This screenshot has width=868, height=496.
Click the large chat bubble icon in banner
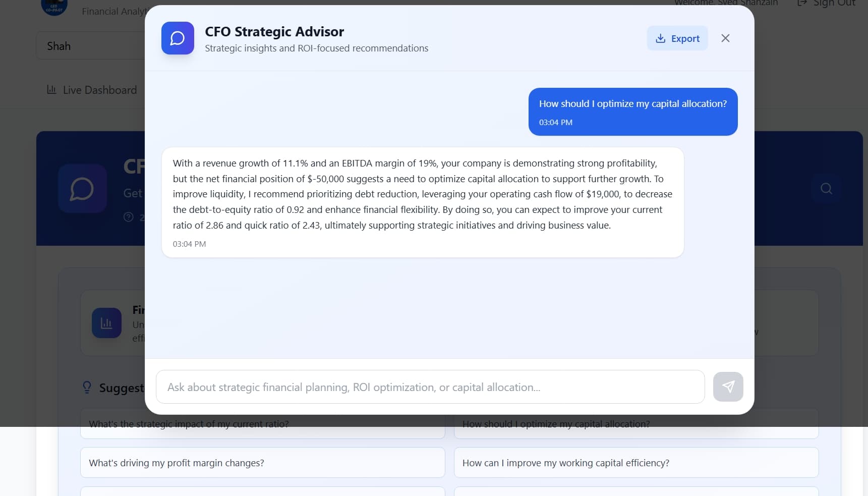82,189
